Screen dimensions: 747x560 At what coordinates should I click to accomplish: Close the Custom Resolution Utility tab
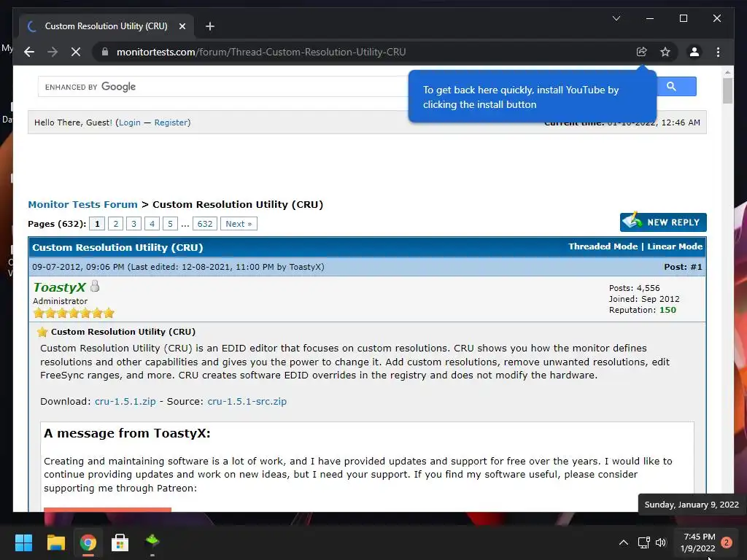click(182, 26)
